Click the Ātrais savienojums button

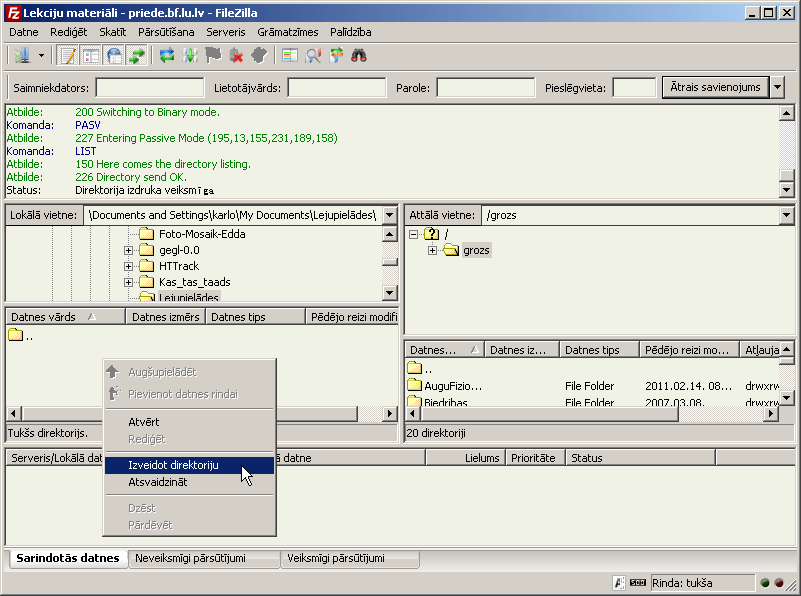[x=715, y=87]
